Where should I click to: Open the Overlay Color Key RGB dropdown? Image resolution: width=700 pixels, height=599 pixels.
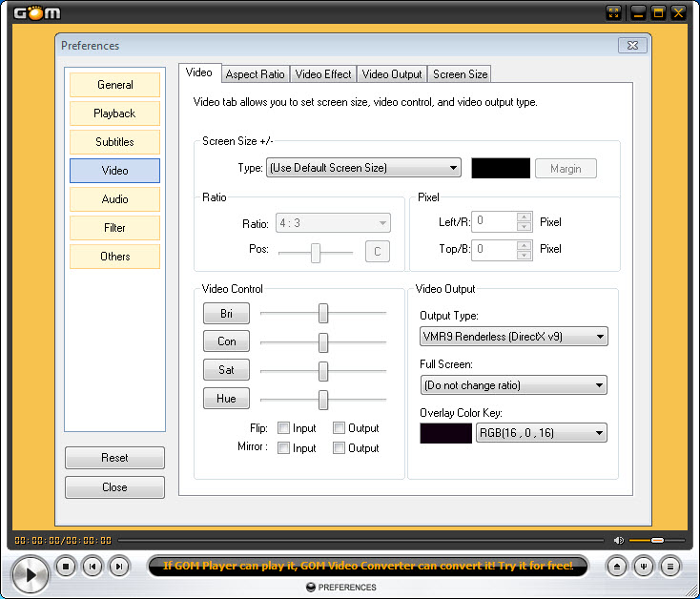click(x=541, y=433)
